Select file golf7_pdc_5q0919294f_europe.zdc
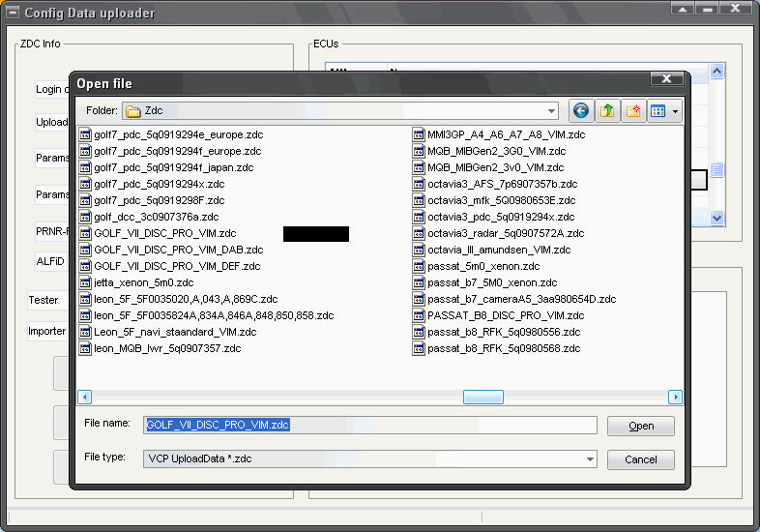Screen dimensions: 760x532 pyautogui.click(x=177, y=151)
